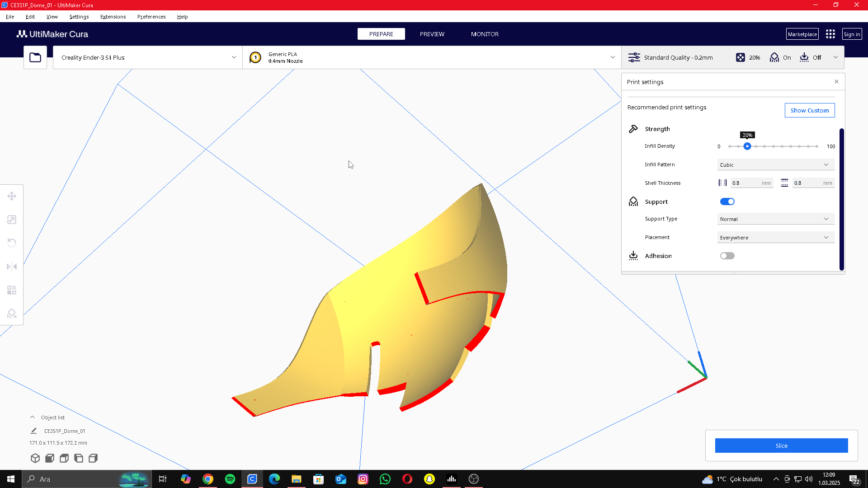The image size is (868, 488).
Task: Toggle the Support switch off
Action: click(x=727, y=202)
